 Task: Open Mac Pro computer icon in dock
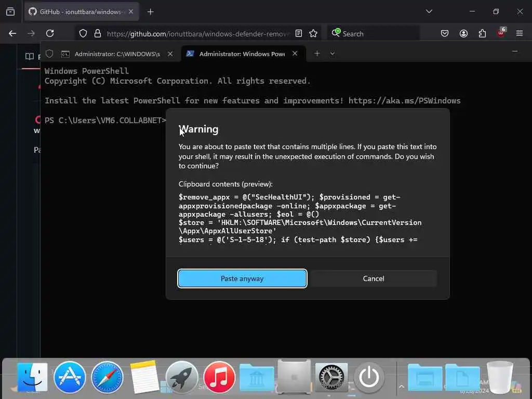(294, 376)
